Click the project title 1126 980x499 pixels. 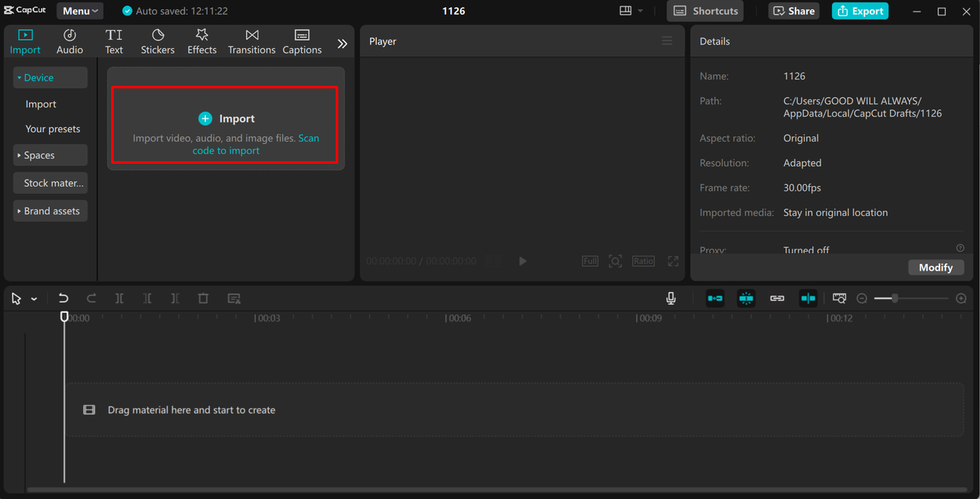tap(454, 11)
